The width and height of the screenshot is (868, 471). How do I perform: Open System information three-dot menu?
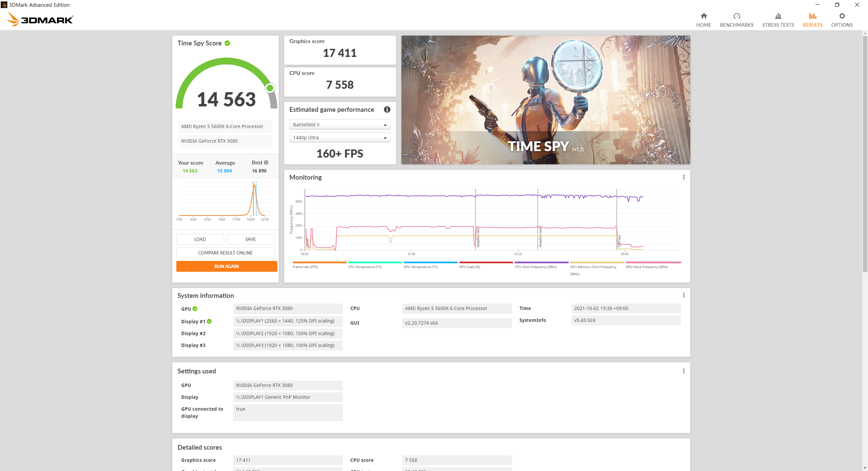click(x=684, y=295)
